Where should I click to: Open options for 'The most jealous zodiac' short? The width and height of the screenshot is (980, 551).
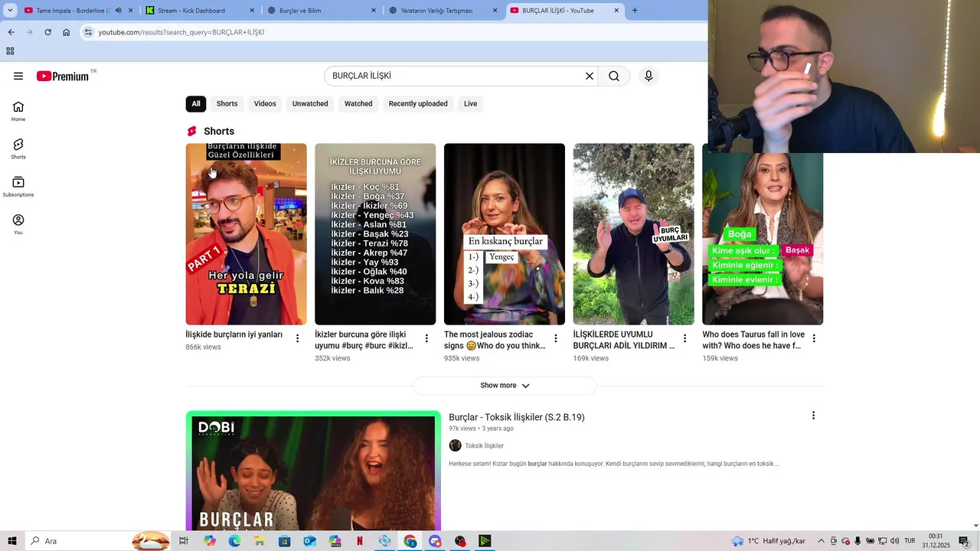click(x=556, y=338)
